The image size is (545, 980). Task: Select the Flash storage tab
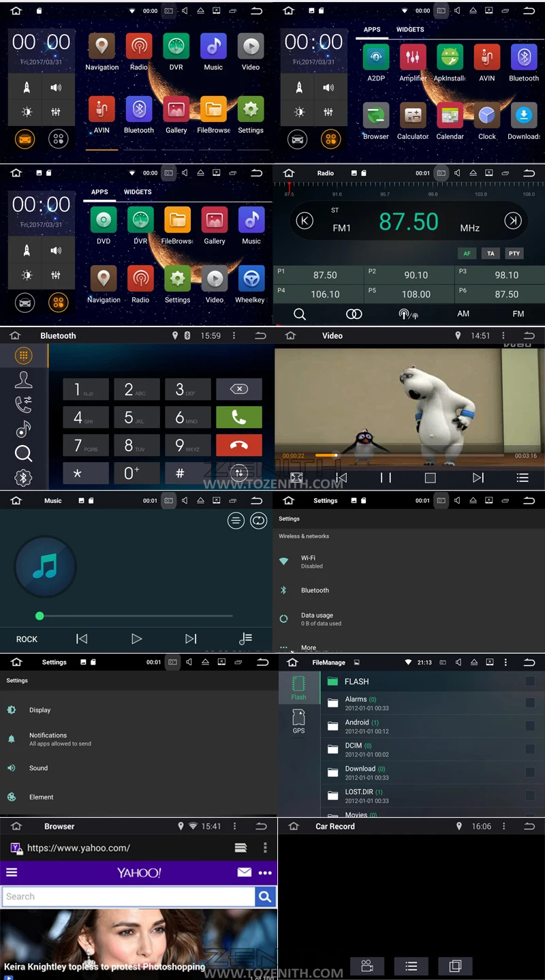point(298,688)
